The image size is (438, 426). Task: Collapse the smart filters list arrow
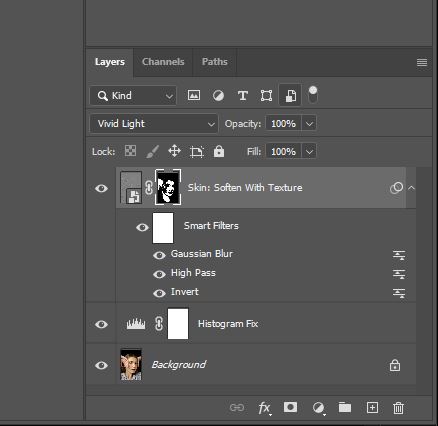(411, 188)
